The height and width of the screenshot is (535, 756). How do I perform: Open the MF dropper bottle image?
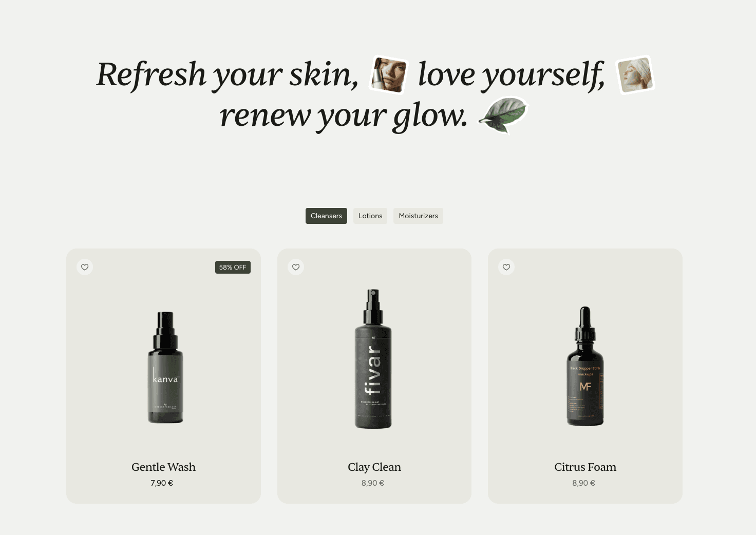pos(585,366)
